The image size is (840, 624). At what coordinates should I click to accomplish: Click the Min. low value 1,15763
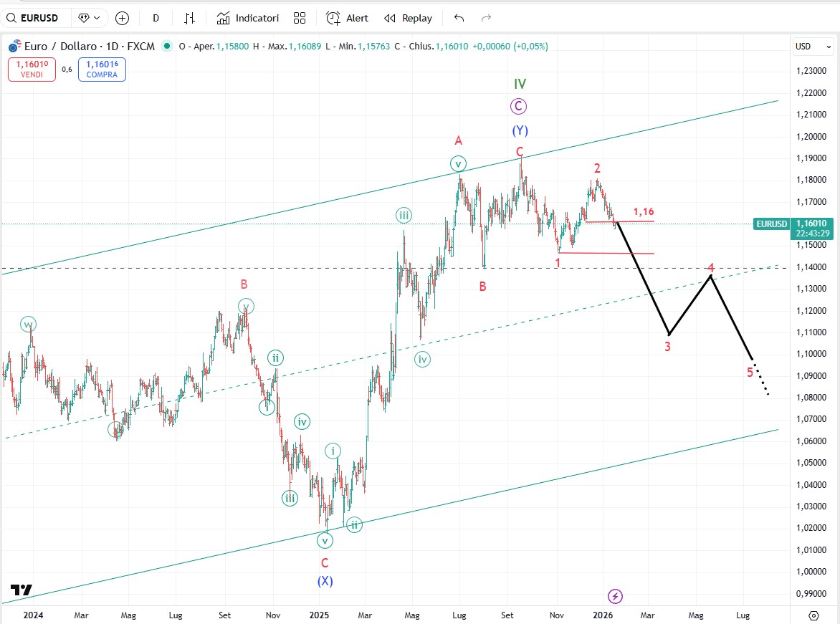[373, 47]
